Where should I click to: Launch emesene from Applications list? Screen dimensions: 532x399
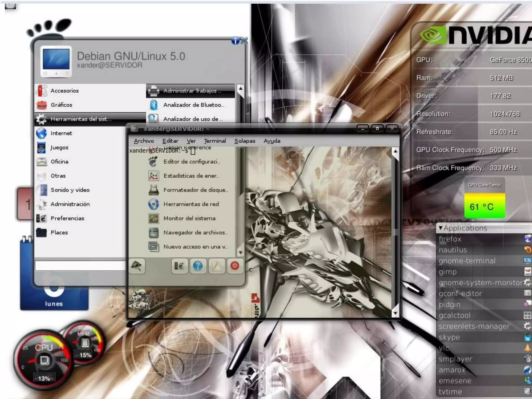[485, 381]
